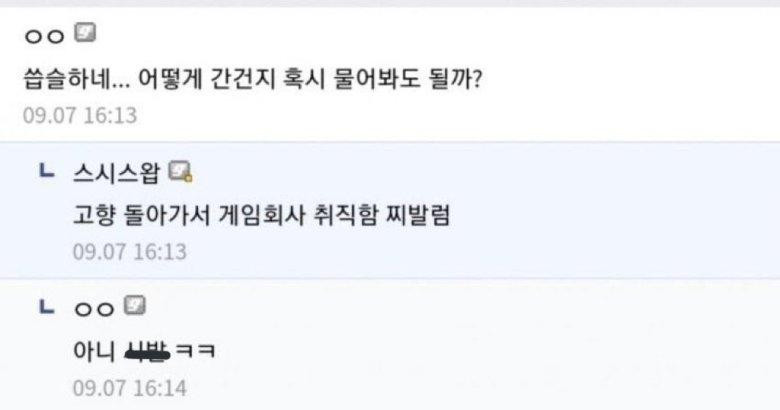Select the ㅇㅇ name in the last reply
The image size is (780, 410).
[x=94, y=308]
